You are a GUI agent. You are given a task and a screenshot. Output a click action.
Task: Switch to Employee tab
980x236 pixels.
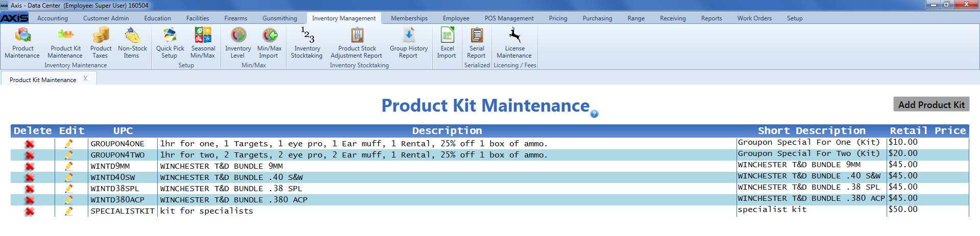pos(456,18)
